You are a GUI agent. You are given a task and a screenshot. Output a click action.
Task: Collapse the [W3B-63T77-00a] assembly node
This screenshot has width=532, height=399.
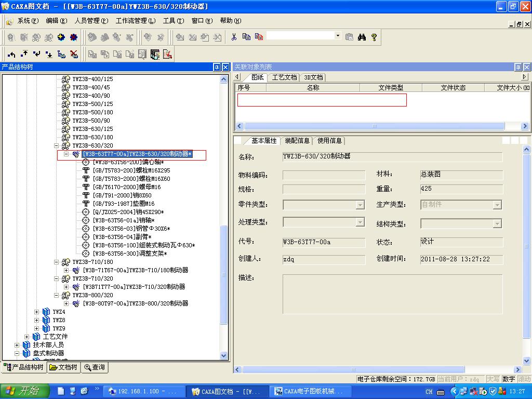(66, 154)
